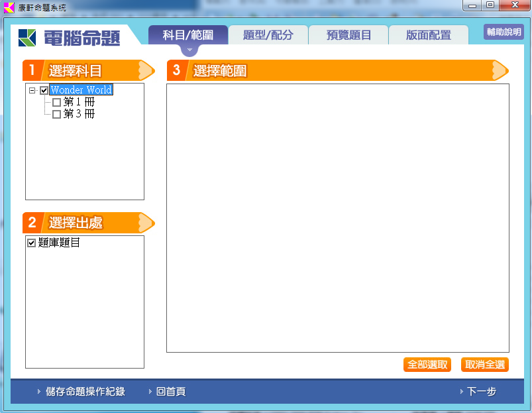This screenshot has height=413, width=532.
Task: Uncheck the Wonder World checkbox
Action: pyautogui.click(x=44, y=90)
